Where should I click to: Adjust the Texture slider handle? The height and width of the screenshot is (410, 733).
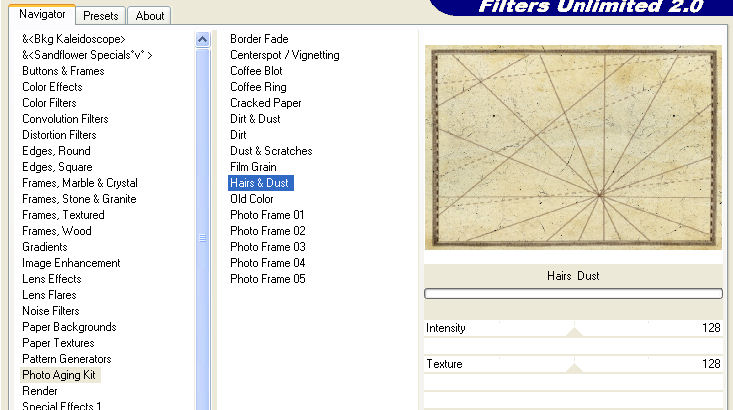[x=574, y=368]
